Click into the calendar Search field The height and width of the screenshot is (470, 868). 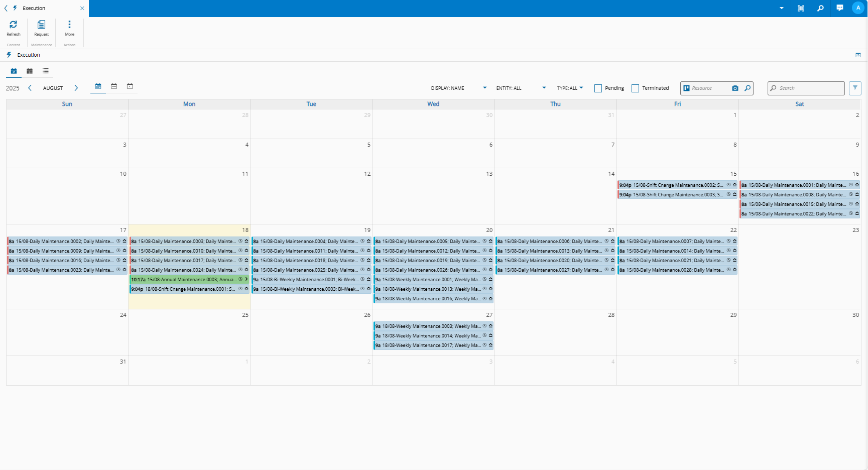[x=806, y=88]
